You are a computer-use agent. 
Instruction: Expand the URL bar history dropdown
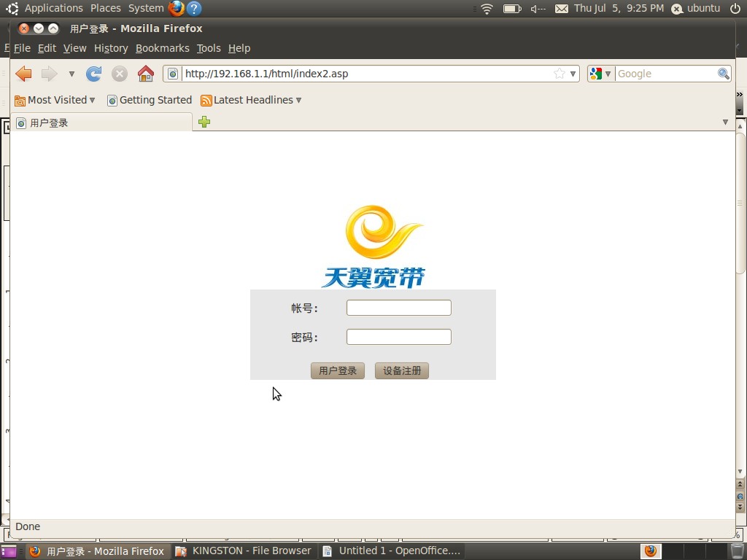(573, 74)
